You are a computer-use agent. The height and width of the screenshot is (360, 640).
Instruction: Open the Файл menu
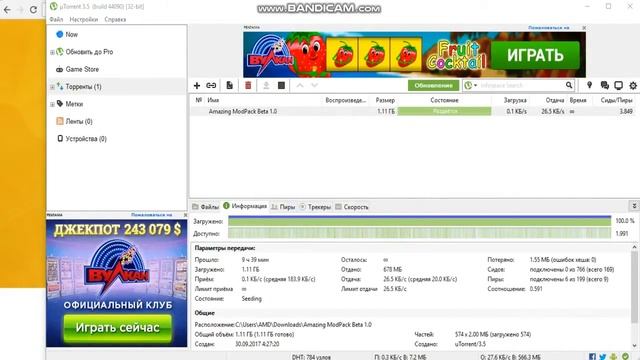click(56, 19)
